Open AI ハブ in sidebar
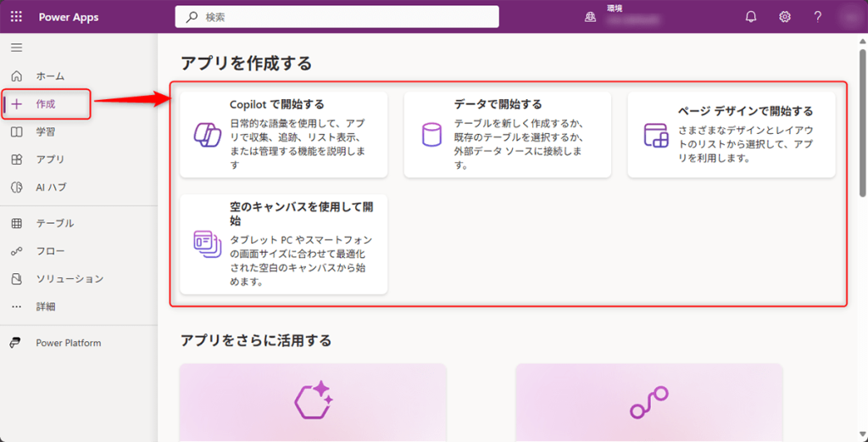The width and height of the screenshot is (868, 442). coord(52,187)
